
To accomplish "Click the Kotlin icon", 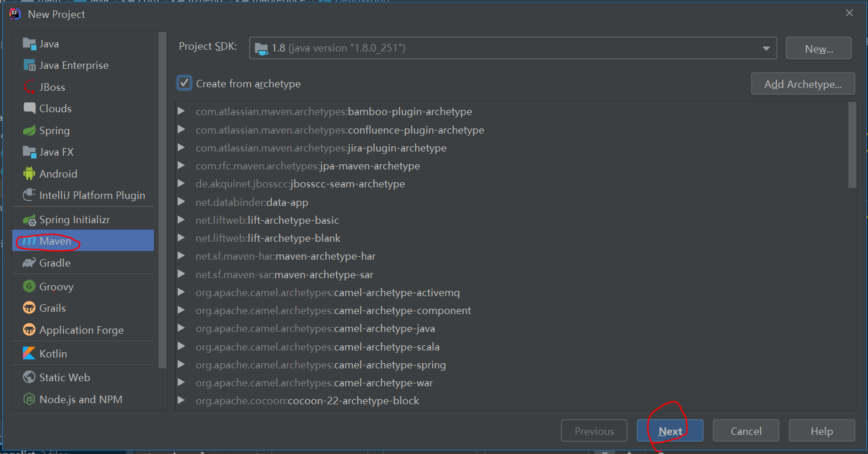I will click(29, 353).
